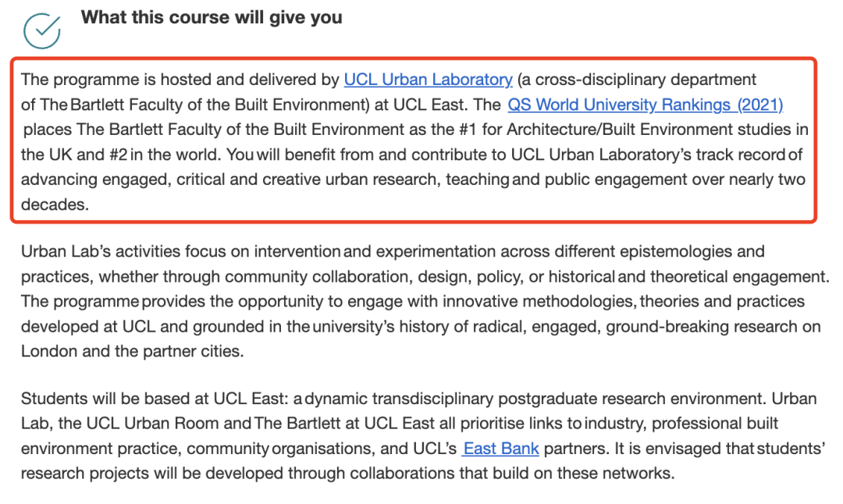This screenshot has width=843, height=504.
Task: Click the text "#2 in the world"
Action: pyautogui.click(x=164, y=154)
